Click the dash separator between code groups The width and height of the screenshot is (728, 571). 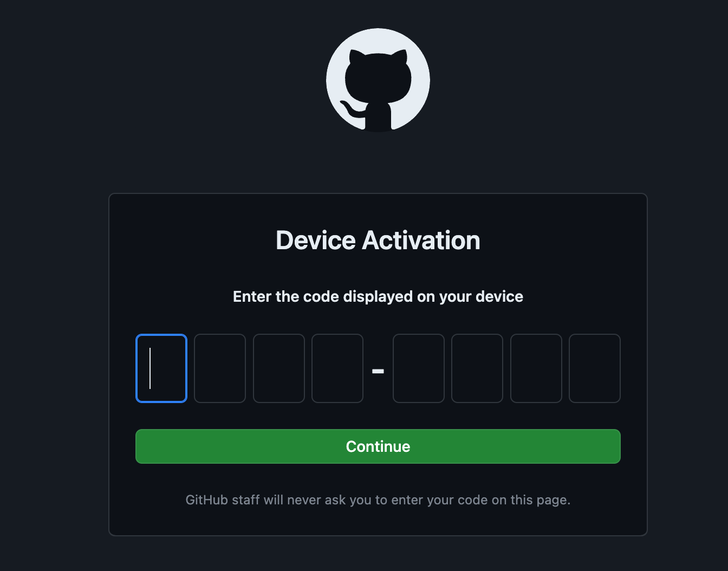coord(378,372)
